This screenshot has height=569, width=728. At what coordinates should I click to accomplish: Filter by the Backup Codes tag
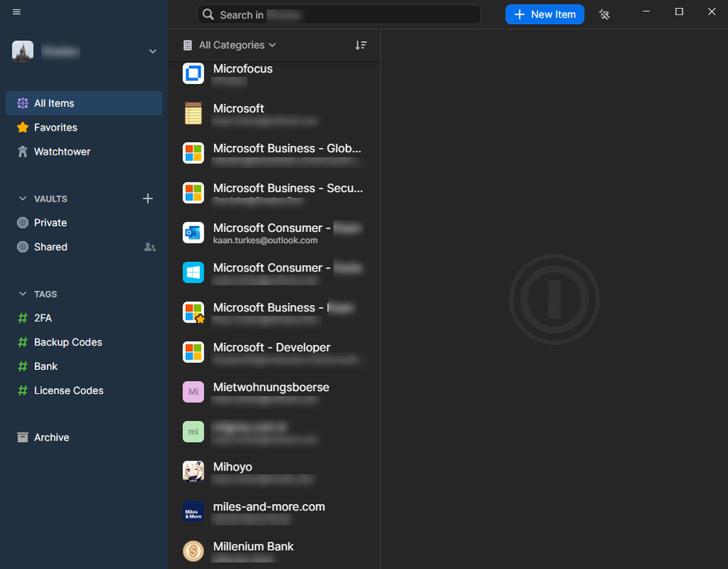[68, 342]
